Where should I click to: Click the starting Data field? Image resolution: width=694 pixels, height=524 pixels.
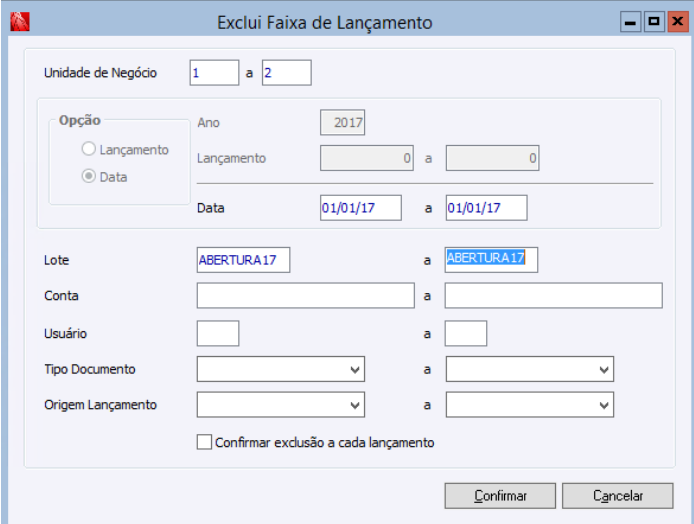[360, 208]
